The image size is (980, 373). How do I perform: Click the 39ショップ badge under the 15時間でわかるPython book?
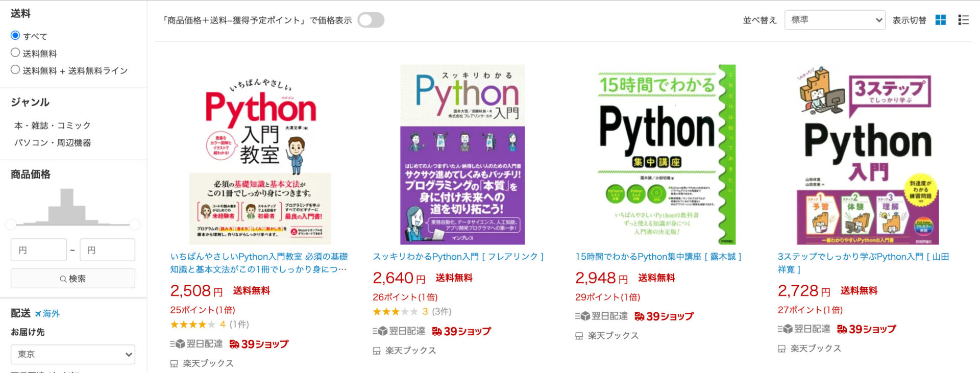click(664, 316)
